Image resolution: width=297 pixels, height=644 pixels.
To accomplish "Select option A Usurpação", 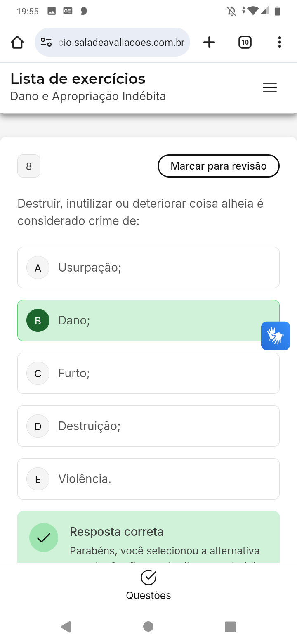I will 148,268.
